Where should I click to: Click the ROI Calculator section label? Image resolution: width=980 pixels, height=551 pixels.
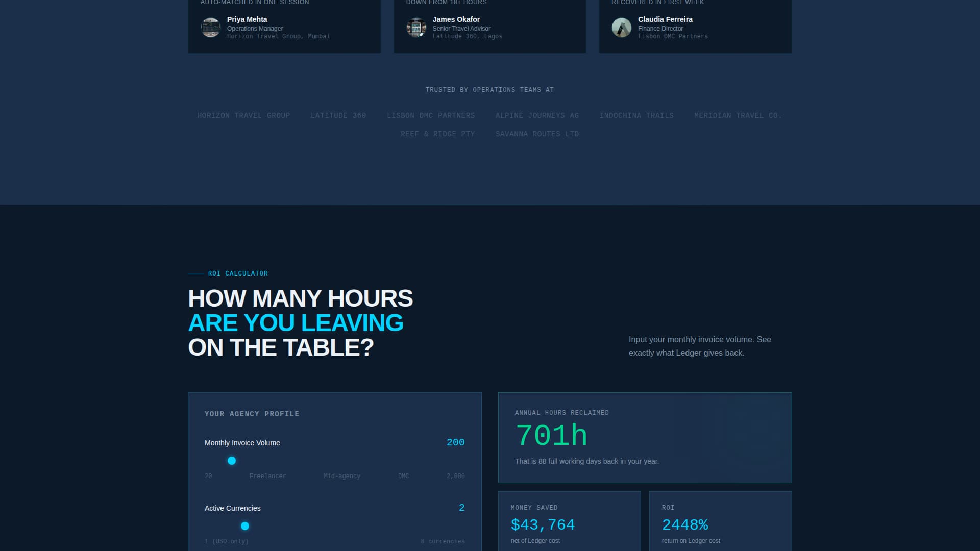click(x=238, y=273)
